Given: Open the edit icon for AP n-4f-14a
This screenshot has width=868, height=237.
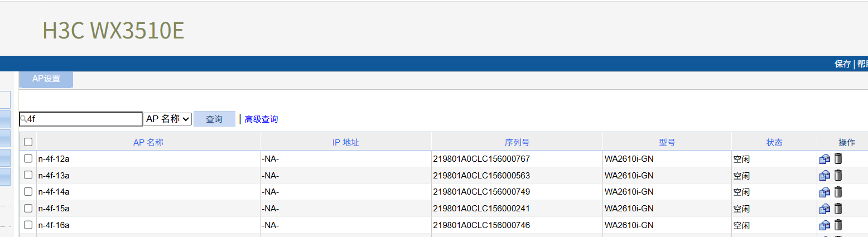Looking at the screenshot, I should pos(824,192).
